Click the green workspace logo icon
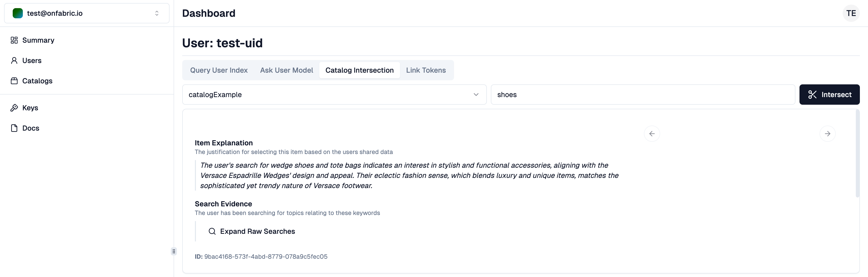Viewport: 868px width, 277px height. [x=18, y=13]
